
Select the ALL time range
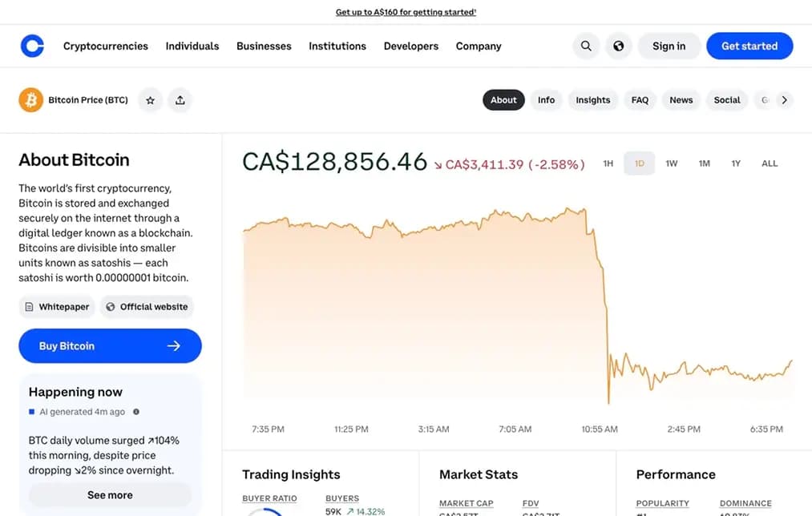(769, 163)
